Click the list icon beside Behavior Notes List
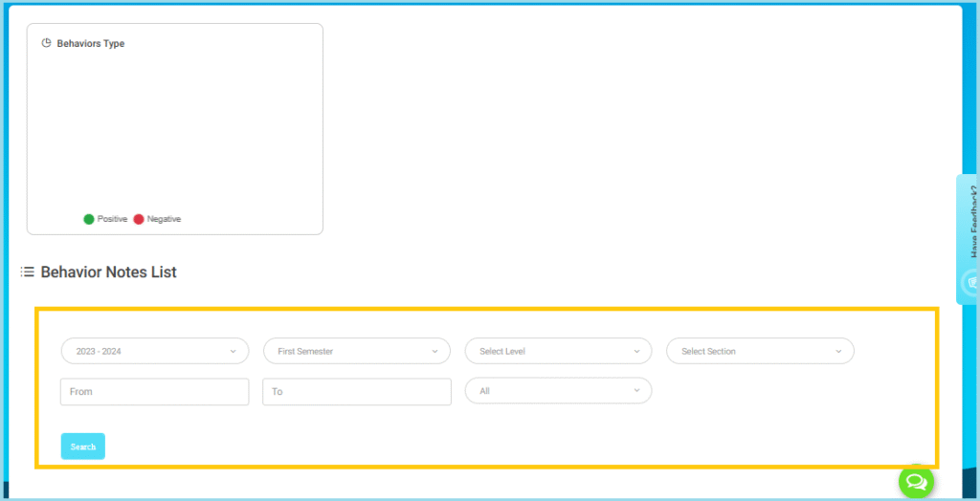 click(x=28, y=272)
